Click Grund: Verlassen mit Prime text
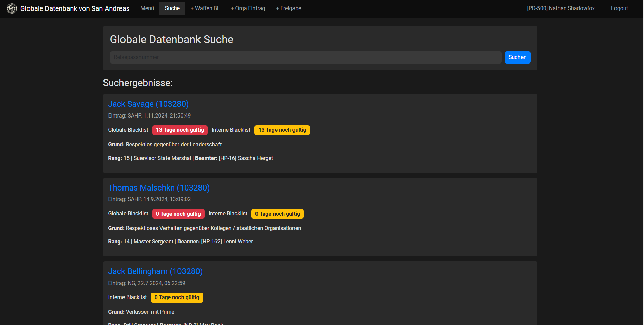Viewport: 644px width, 325px height. click(x=141, y=312)
